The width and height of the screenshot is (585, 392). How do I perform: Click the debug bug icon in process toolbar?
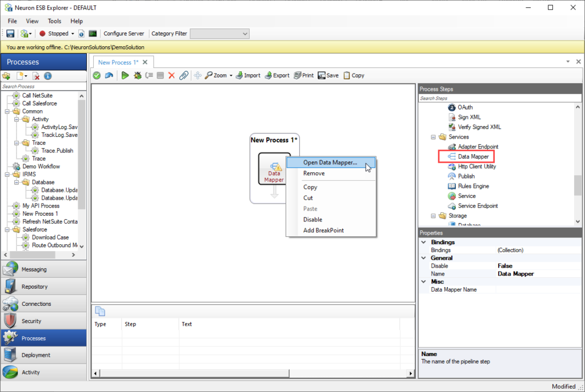pyautogui.click(x=137, y=75)
